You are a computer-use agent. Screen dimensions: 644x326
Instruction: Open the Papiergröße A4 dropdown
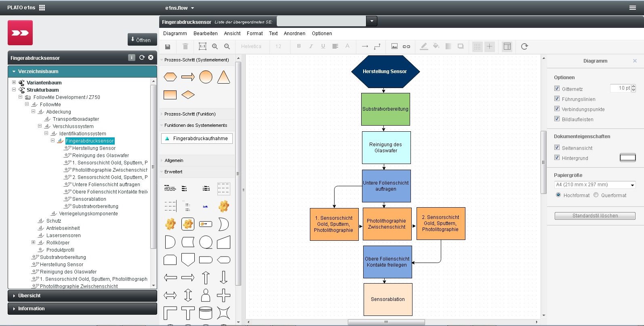[x=595, y=185]
